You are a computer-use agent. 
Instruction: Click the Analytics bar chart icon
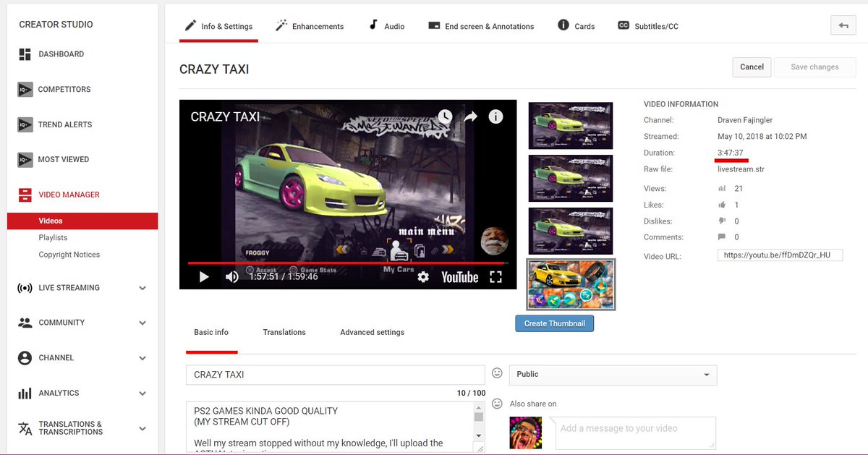25,394
